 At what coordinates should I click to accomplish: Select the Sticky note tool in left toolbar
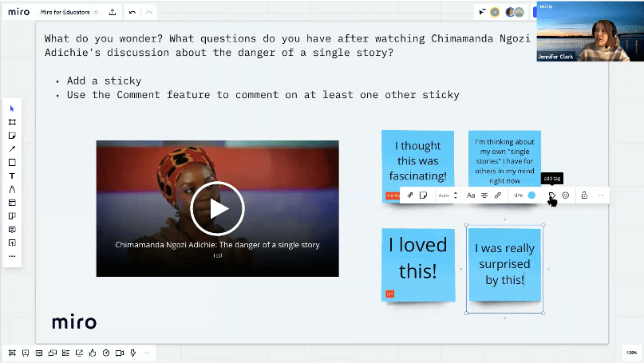tap(12, 136)
